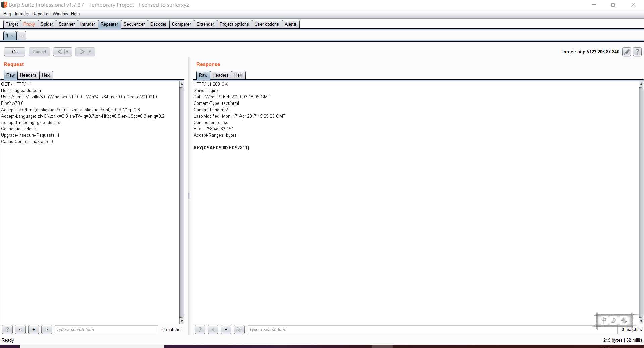Switch to the Proxy tab

point(29,24)
